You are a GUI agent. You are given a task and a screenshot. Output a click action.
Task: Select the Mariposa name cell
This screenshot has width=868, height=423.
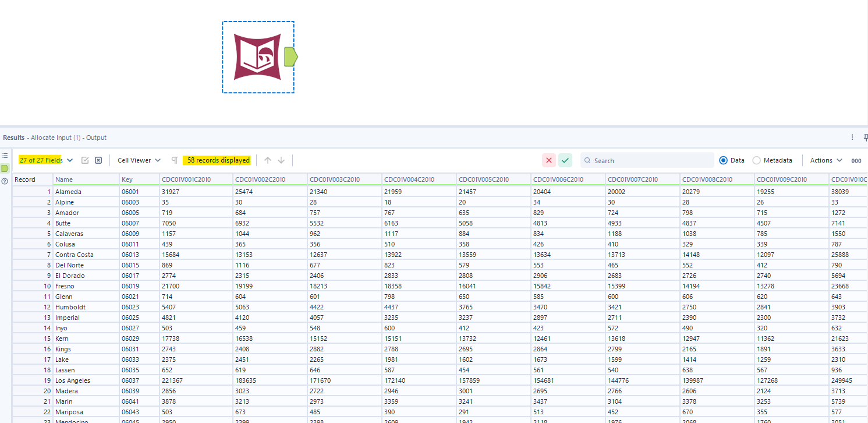point(86,412)
